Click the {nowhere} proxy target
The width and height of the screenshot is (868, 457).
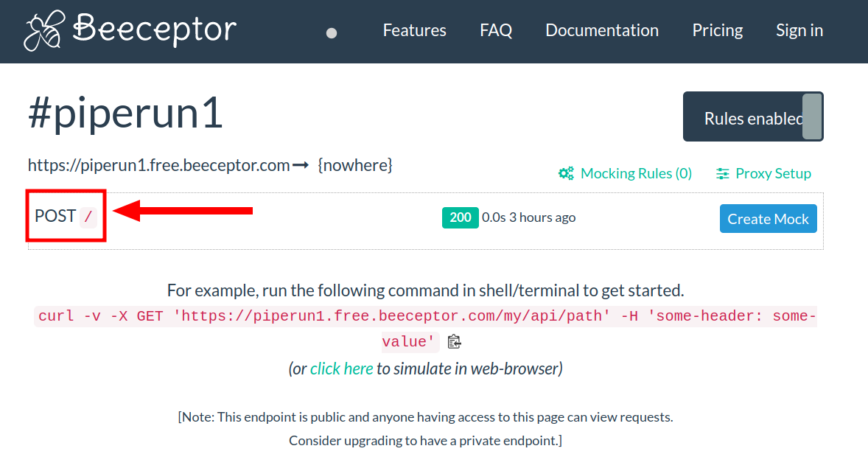[354, 165]
